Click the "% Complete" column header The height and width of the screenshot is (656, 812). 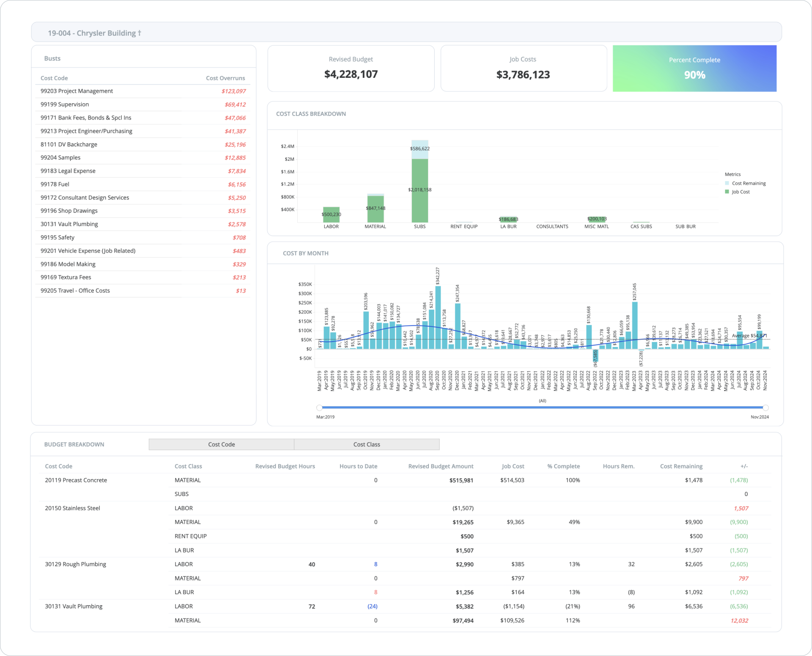pyautogui.click(x=563, y=466)
